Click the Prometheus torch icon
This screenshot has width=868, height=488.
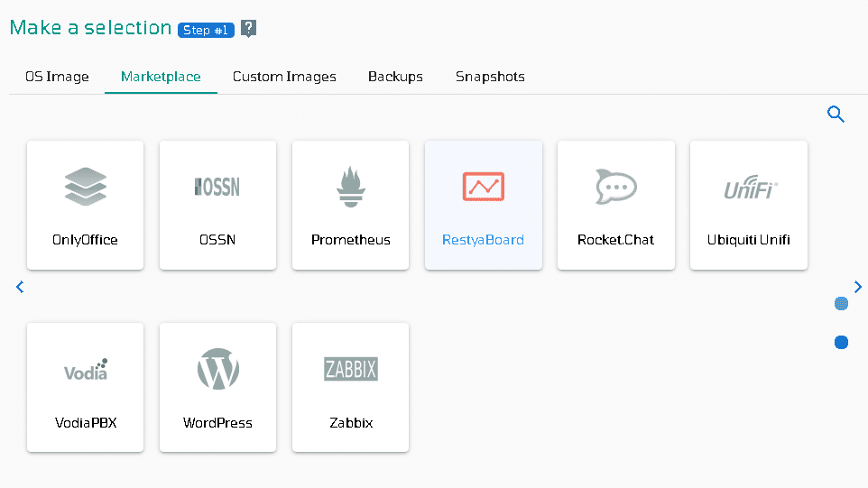[x=350, y=187]
